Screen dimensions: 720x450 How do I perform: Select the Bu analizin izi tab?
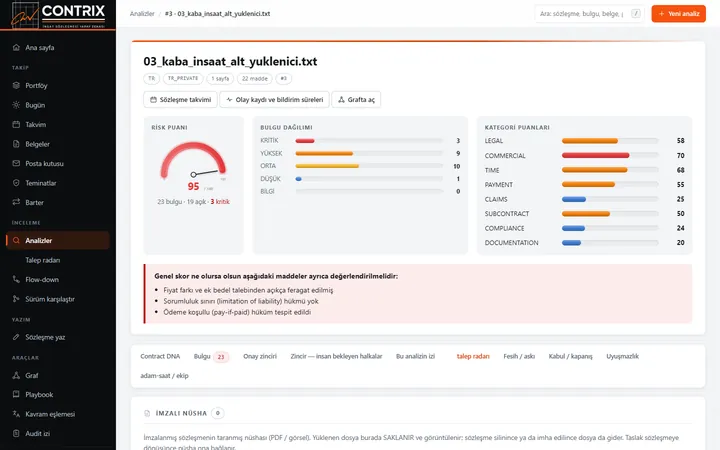tap(415, 356)
